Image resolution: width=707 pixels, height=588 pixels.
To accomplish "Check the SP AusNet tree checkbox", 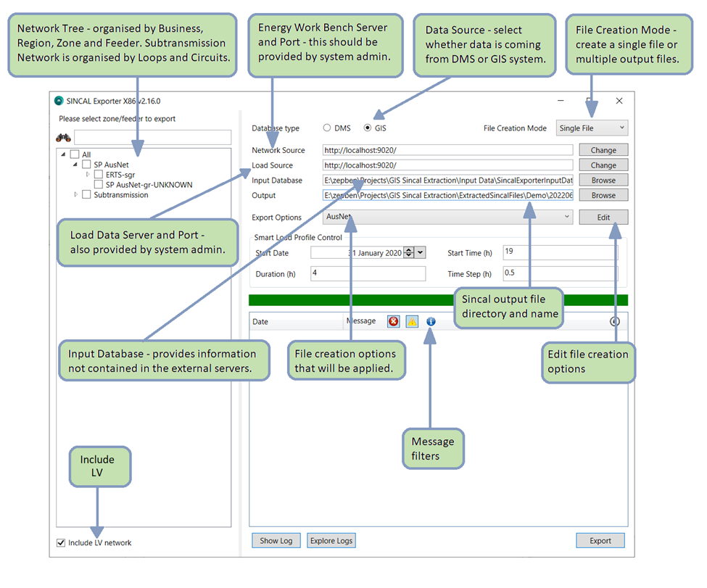I will pos(87,165).
